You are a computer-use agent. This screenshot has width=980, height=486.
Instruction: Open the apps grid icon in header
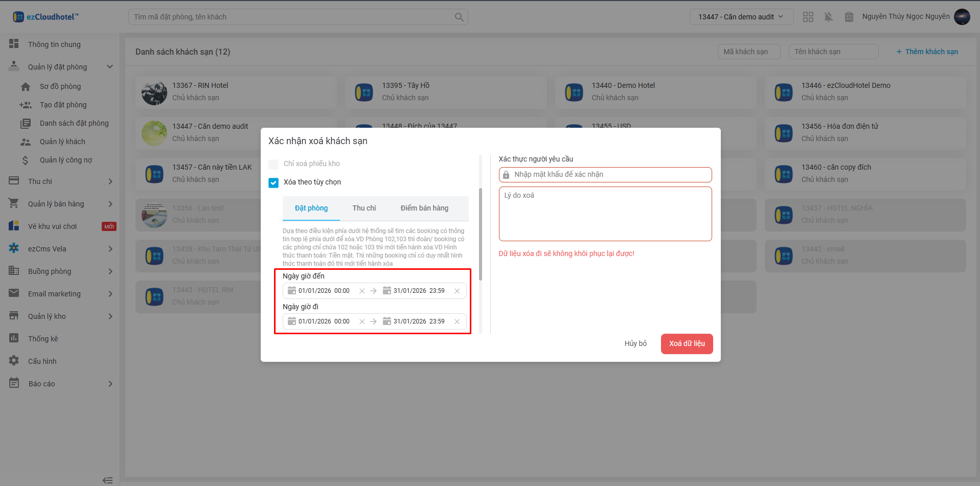[x=808, y=17]
